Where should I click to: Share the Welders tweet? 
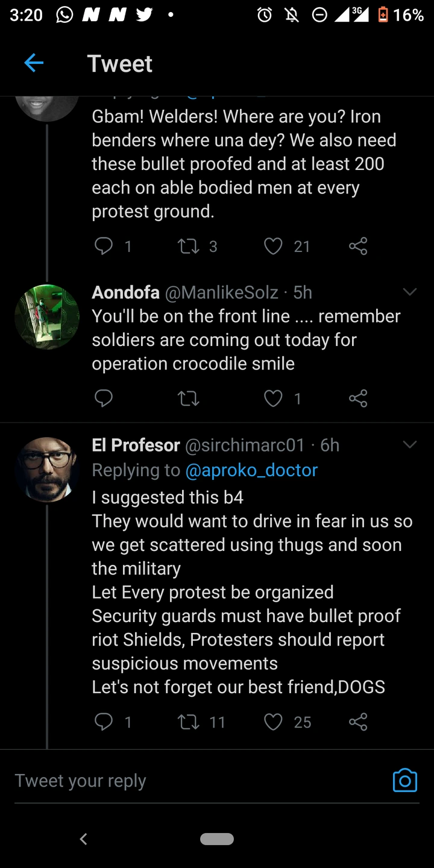(358, 246)
